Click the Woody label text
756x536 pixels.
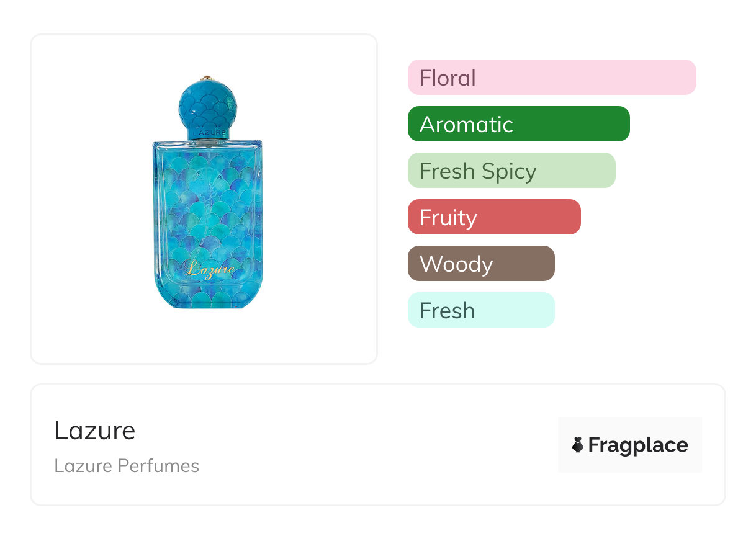click(x=456, y=264)
